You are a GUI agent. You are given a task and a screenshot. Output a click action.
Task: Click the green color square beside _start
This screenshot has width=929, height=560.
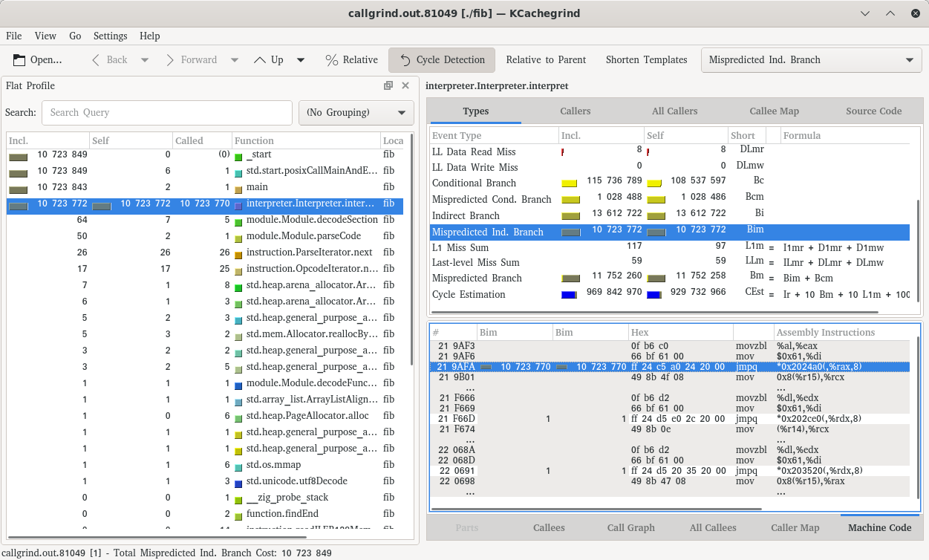(238, 156)
